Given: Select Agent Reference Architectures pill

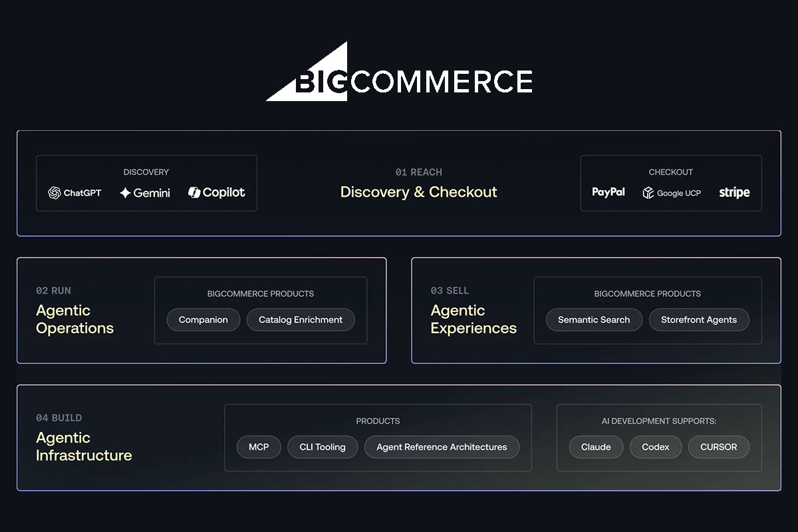Looking at the screenshot, I should tap(442, 447).
